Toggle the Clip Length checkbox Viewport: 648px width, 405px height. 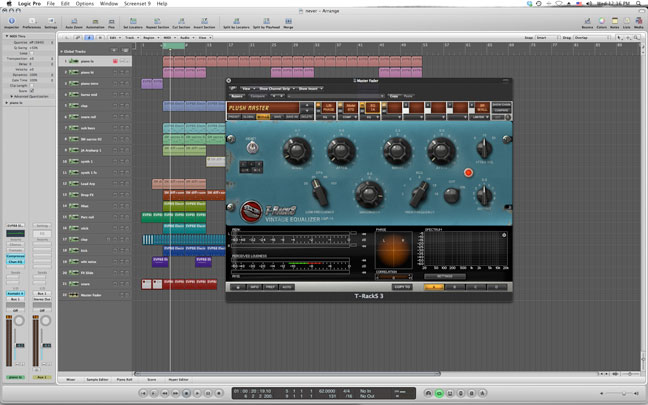[32, 86]
